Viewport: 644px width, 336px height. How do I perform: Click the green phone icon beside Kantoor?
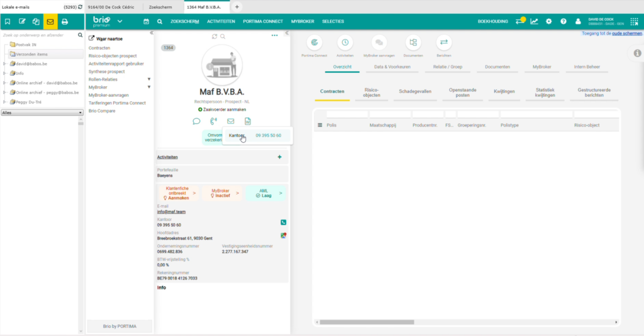click(284, 222)
